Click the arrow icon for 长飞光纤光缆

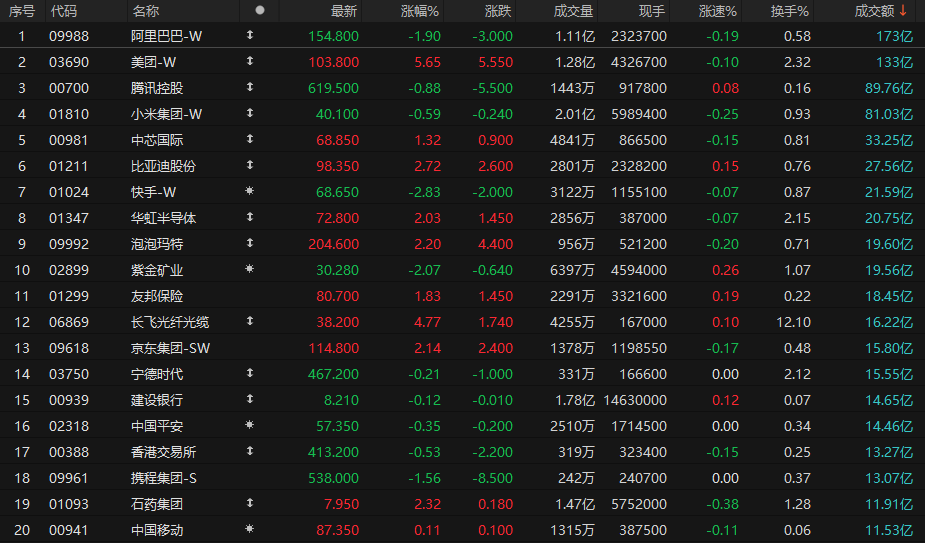point(250,320)
